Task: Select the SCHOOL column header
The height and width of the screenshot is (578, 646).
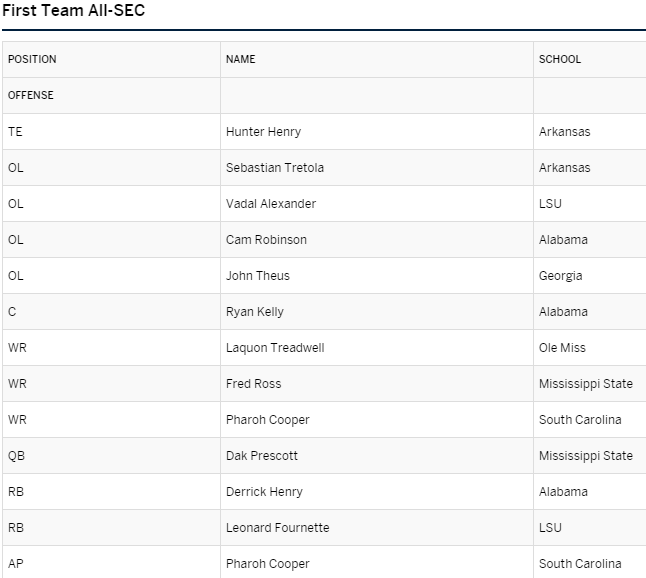Action: click(560, 59)
